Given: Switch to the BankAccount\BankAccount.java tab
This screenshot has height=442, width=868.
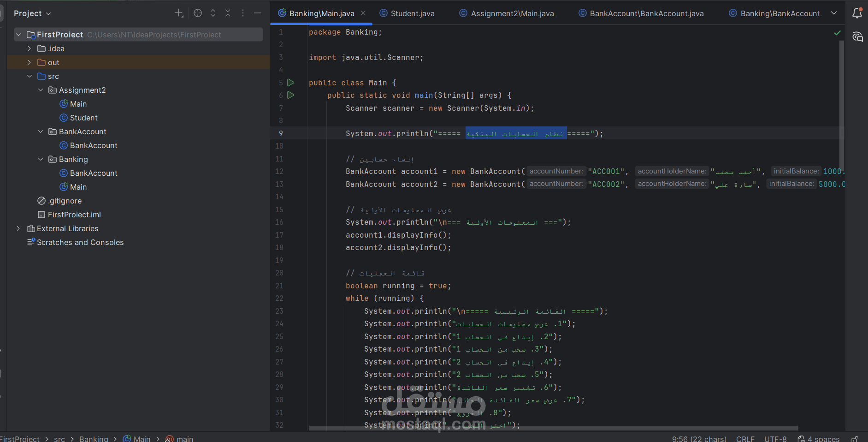Looking at the screenshot, I should [641, 13].
